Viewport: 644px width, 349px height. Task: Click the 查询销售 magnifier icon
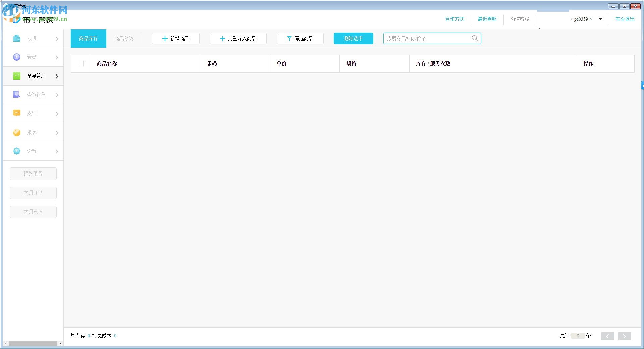tap(17, 95)
